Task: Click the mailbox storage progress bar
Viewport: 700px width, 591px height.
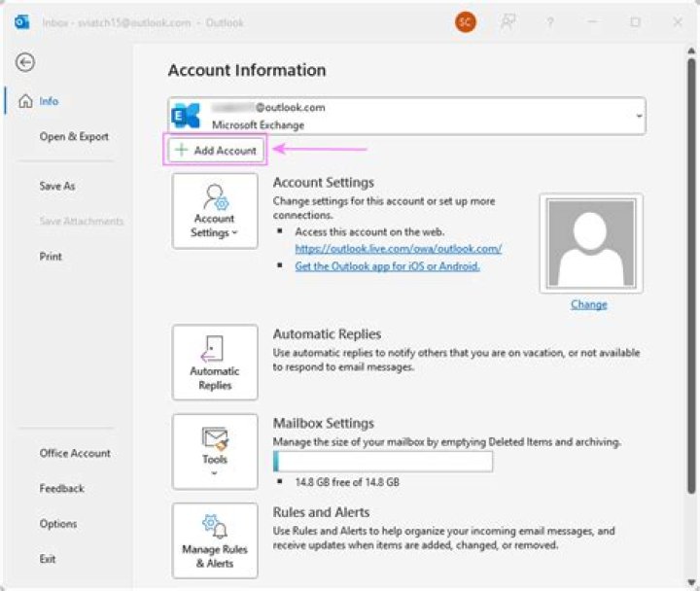Action: [x=383, y=462]
